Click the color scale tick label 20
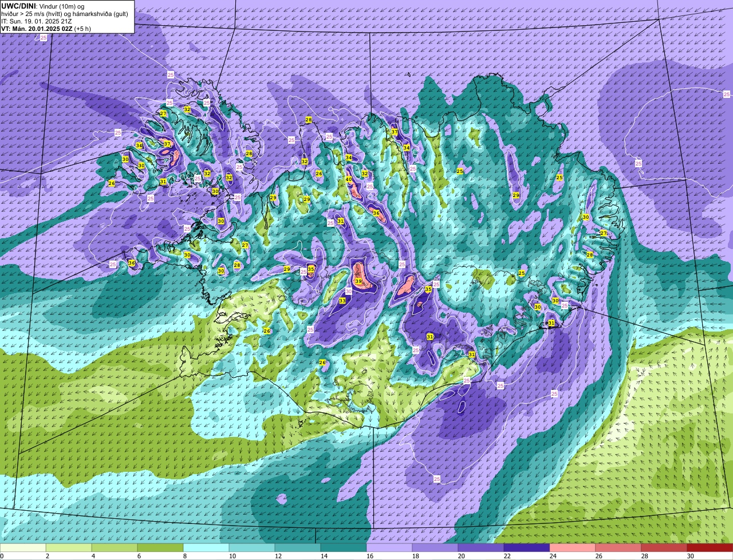733x560 pixels. coord(462,556)
